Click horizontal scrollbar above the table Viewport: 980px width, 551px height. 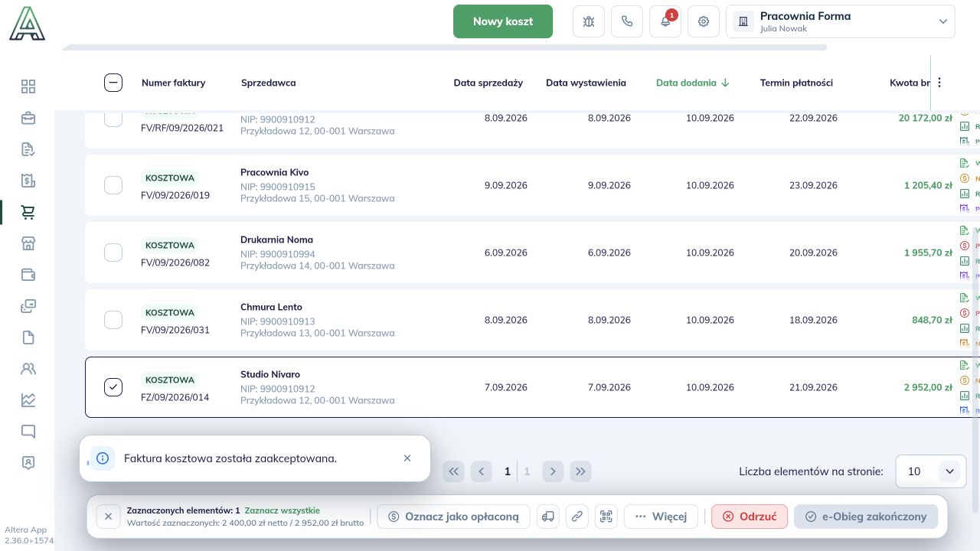pos(444,47)
